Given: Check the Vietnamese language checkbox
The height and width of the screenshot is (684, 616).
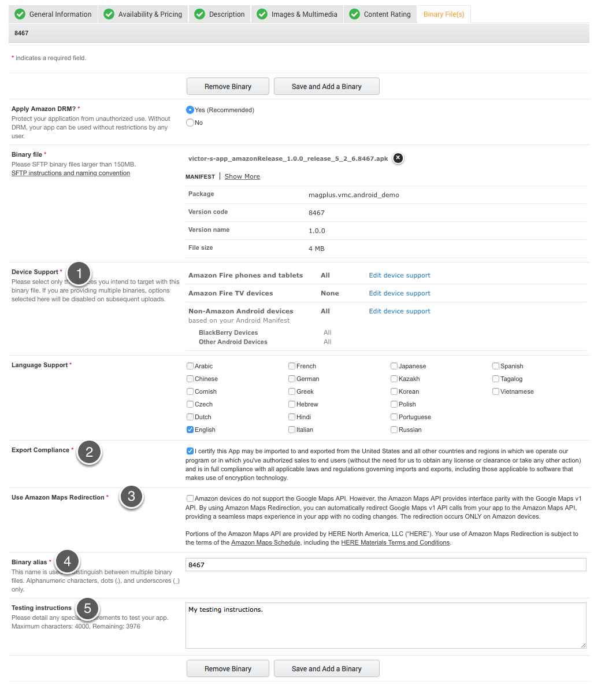Looking at the screenshot, I should (496, 391).
